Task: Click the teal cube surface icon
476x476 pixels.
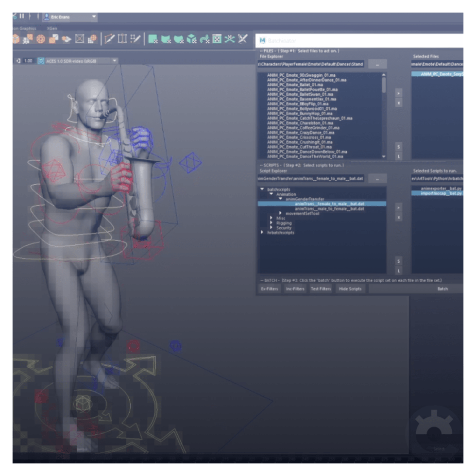Action: click(x=192, y=39)
